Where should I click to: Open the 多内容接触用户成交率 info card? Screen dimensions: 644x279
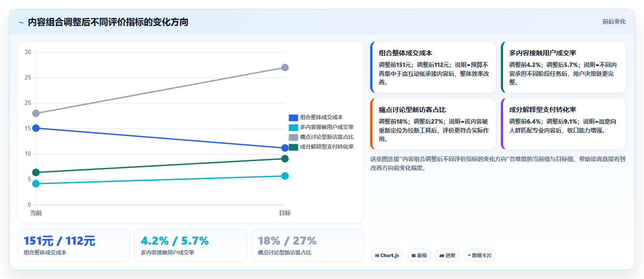[x=563, y=67]
